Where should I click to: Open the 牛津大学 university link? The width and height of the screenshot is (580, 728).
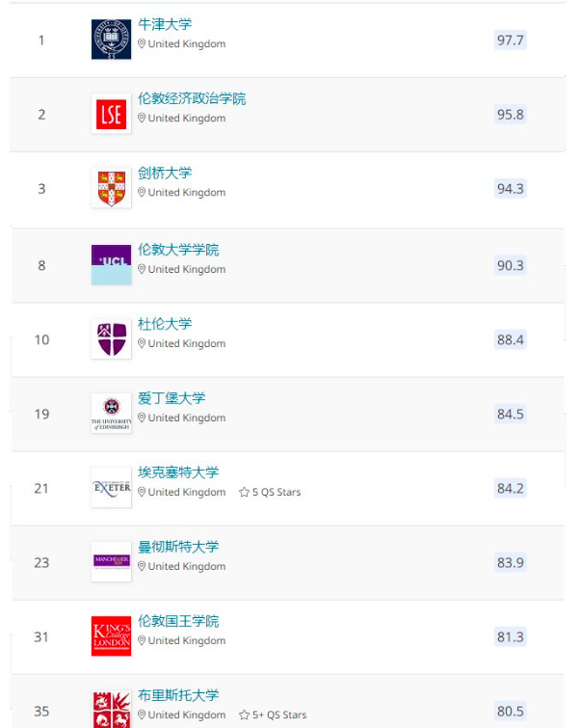(165, 24)
